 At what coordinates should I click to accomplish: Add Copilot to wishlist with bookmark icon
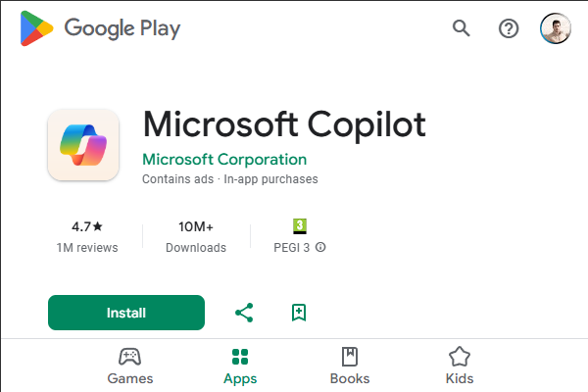299,313
